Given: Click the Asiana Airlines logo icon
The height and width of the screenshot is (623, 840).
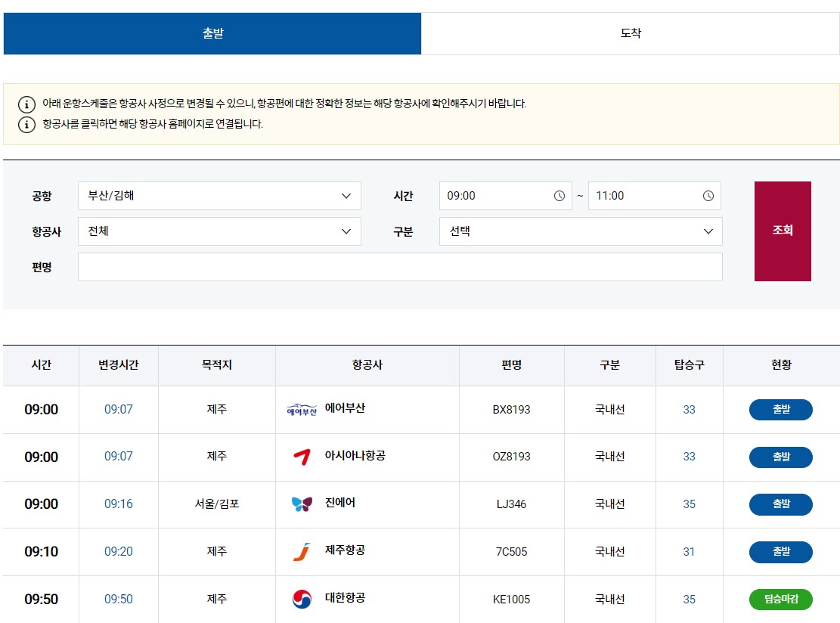Looking at the screenshot, I should click(302, 457).
